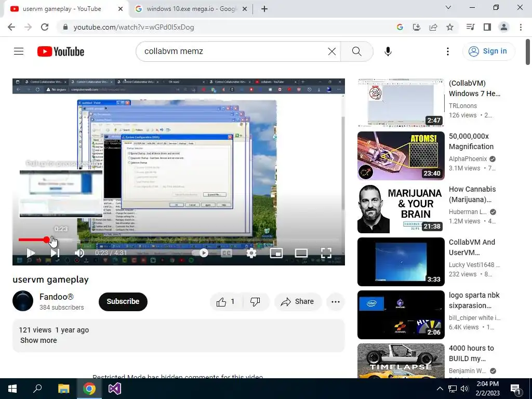Viewport: 532px width, 399px height.
Task: Click the Google icon in address bar
Action: pyautogui.click(x=400, y=27)
